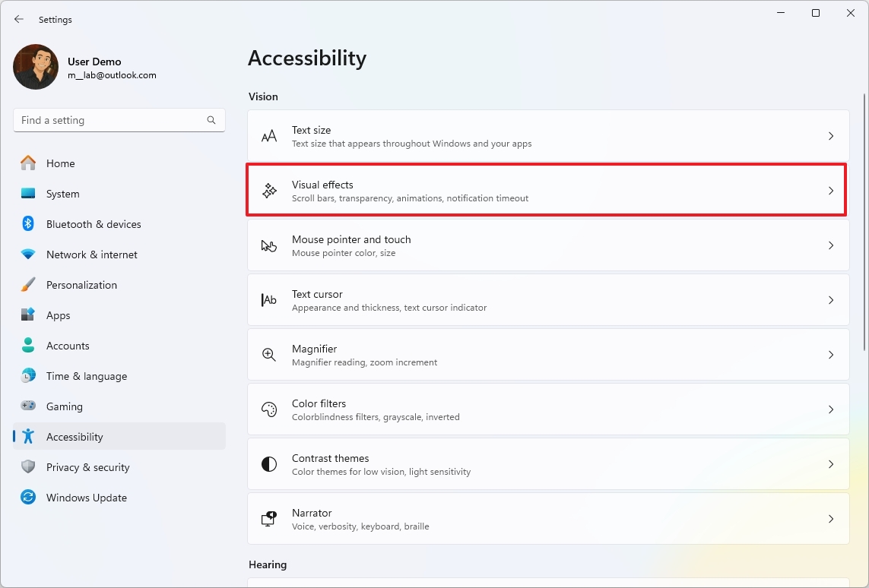Click the Contrast themes half-circle icon
869x588 pixels.
pos(269,464)
